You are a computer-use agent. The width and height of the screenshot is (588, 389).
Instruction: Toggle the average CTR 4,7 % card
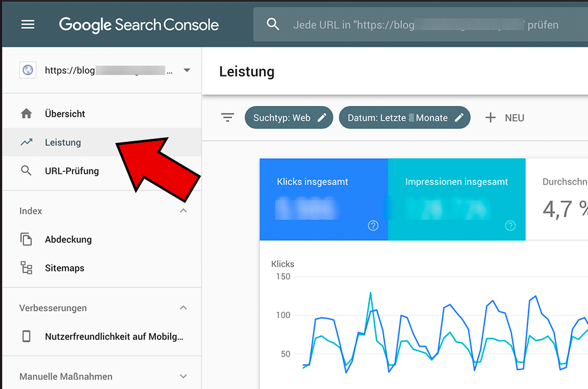pyautogui.click(x=559, y=199)
